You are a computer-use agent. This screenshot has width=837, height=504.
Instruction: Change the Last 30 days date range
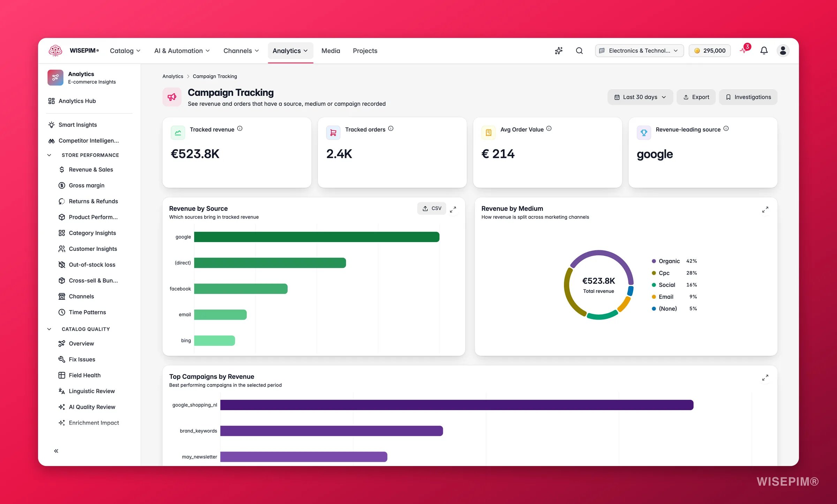pyautogui.click(x=640, y=97)
